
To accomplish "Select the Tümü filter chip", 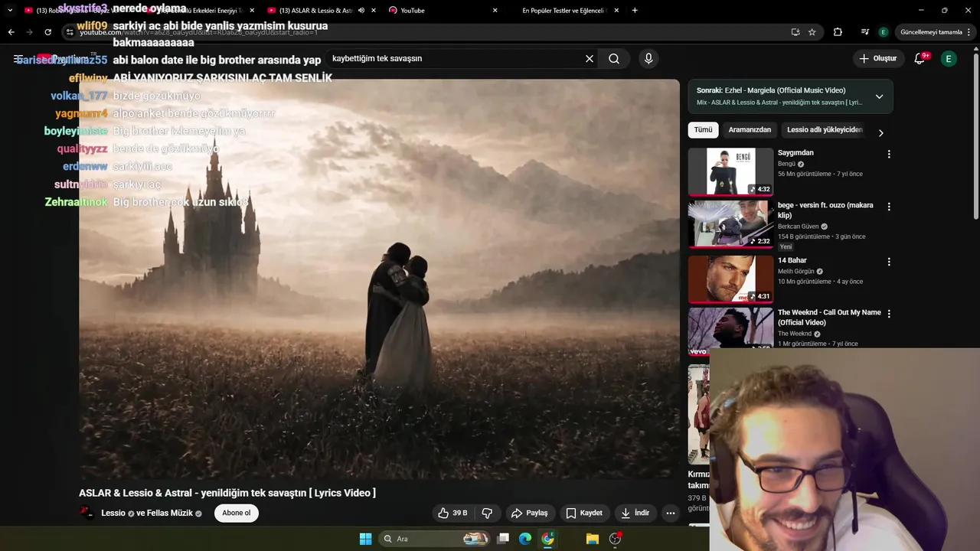I will (703, 130).
